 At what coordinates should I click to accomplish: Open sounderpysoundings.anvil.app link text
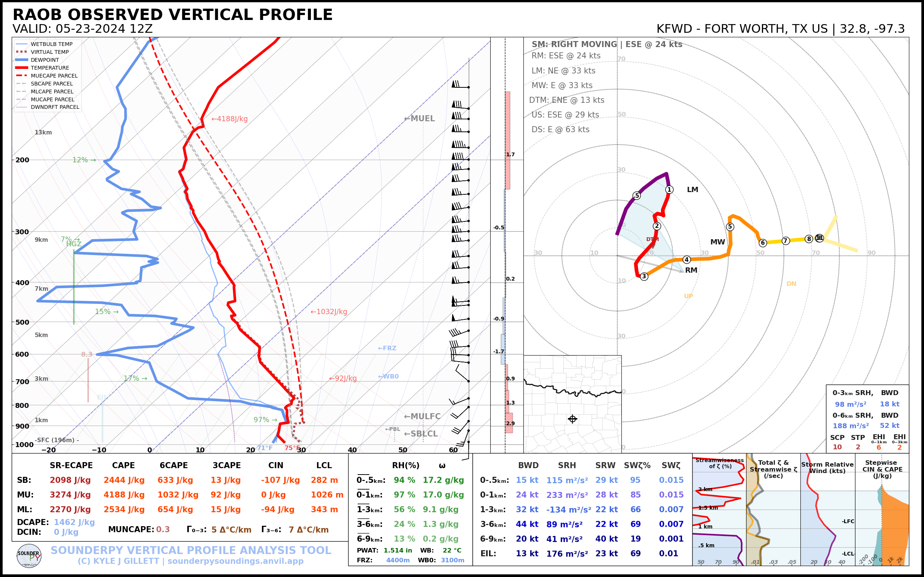pyautogui.click(x=235, y=561)
